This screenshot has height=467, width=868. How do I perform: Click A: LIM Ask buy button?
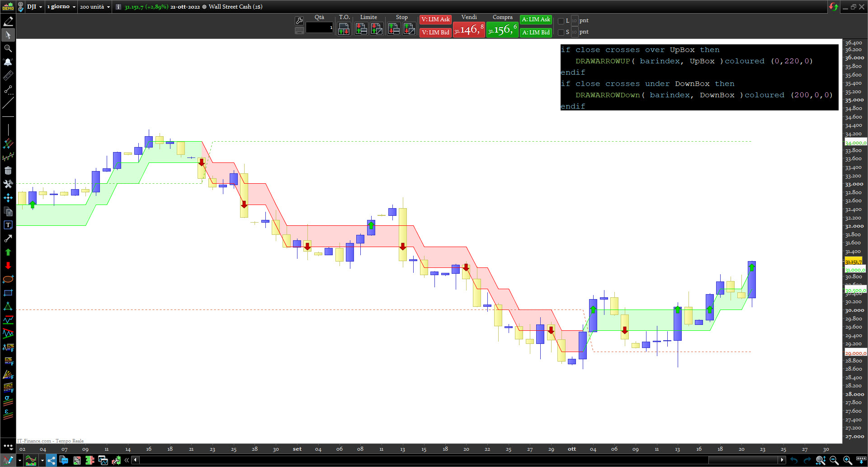click(x=536, y=19)
